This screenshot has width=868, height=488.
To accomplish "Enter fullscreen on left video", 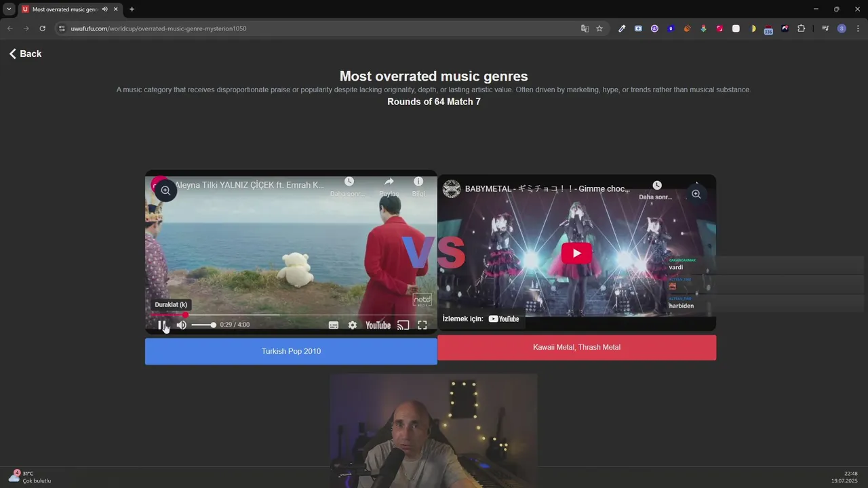I will [x=422, y=325].
